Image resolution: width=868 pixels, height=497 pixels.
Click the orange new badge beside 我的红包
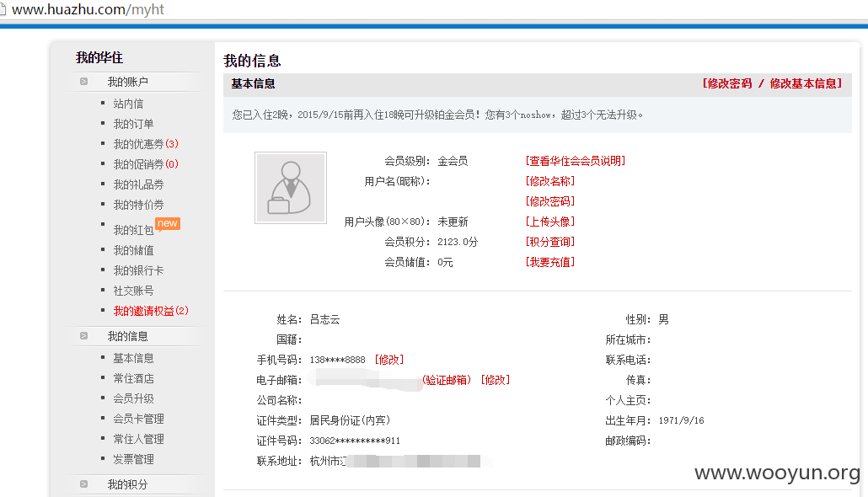[167, 223]
